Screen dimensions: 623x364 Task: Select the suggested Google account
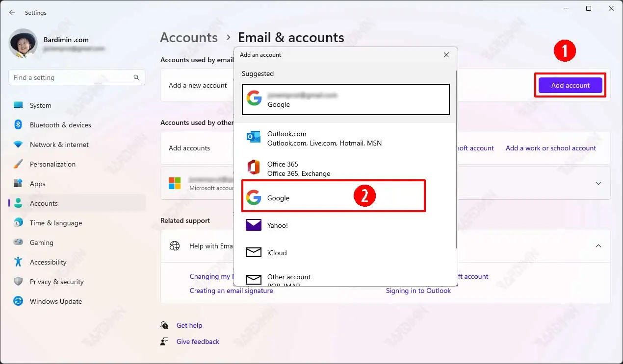(345, 99)
